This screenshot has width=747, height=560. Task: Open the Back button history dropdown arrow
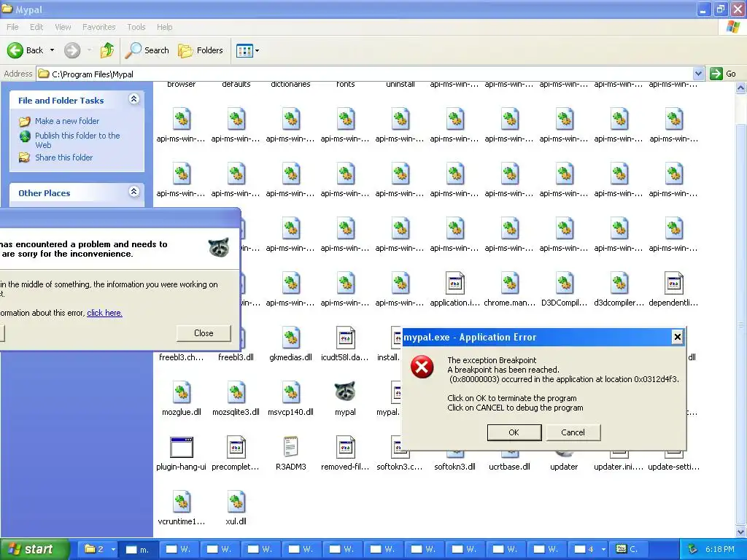pyautogui.click(x=52, y=50)
